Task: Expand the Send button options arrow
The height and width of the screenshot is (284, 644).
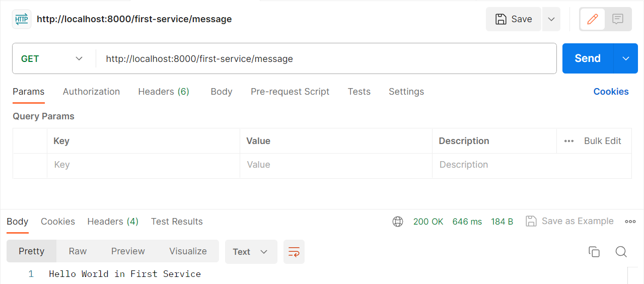Action: coord(626,58)
